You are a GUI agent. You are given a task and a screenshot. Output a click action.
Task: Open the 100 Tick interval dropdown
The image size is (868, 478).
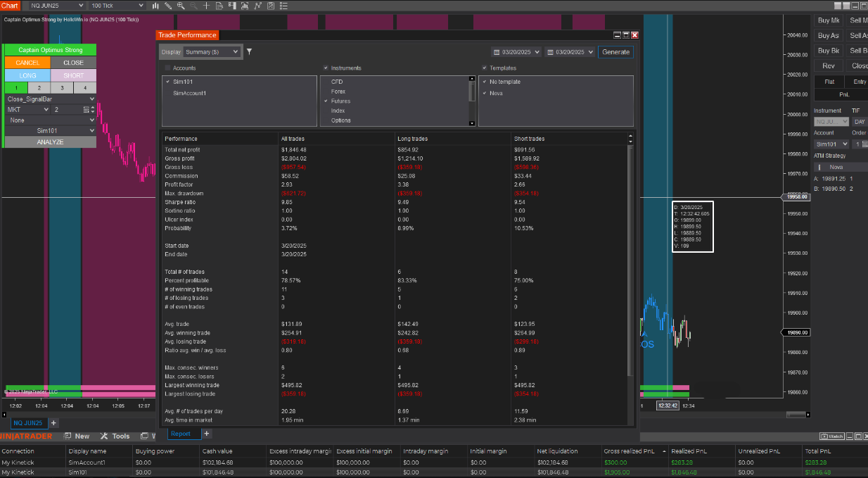[117, 6]
